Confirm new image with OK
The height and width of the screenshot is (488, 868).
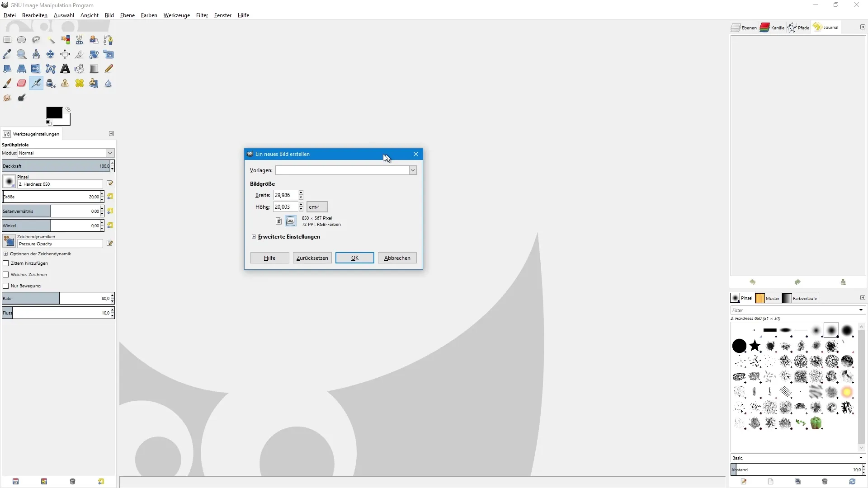355,258
